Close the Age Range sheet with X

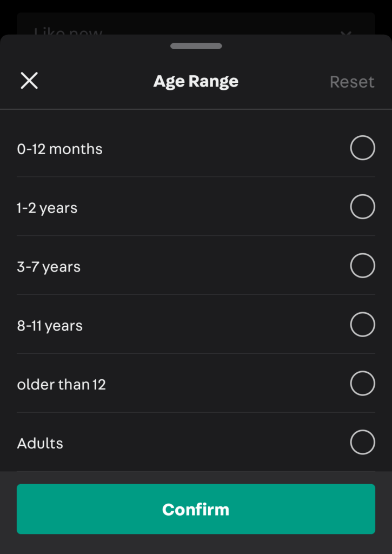point(29,81)
